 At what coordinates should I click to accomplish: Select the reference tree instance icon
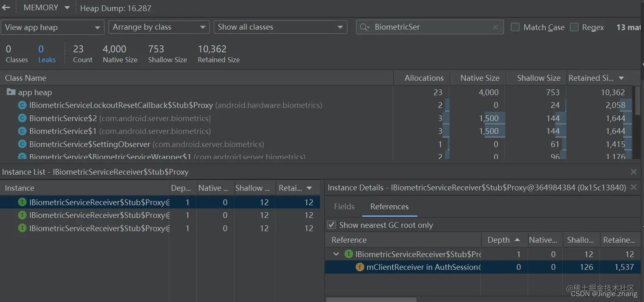pos(348,254)
